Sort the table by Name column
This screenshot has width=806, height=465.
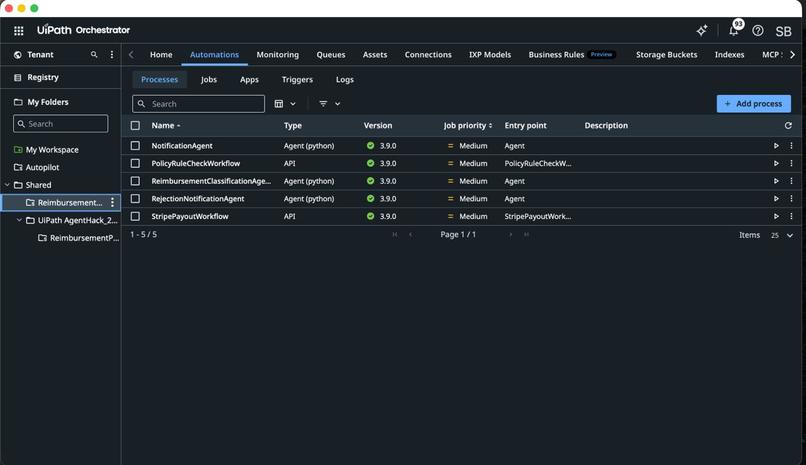[x=166, y=125]
